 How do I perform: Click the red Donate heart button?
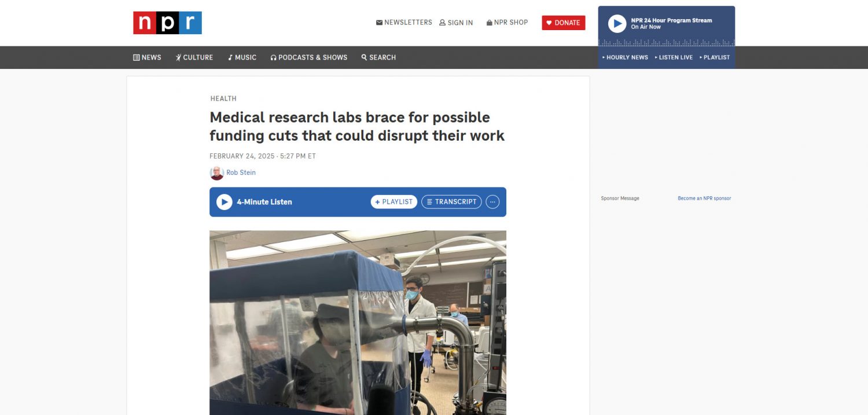564,23
